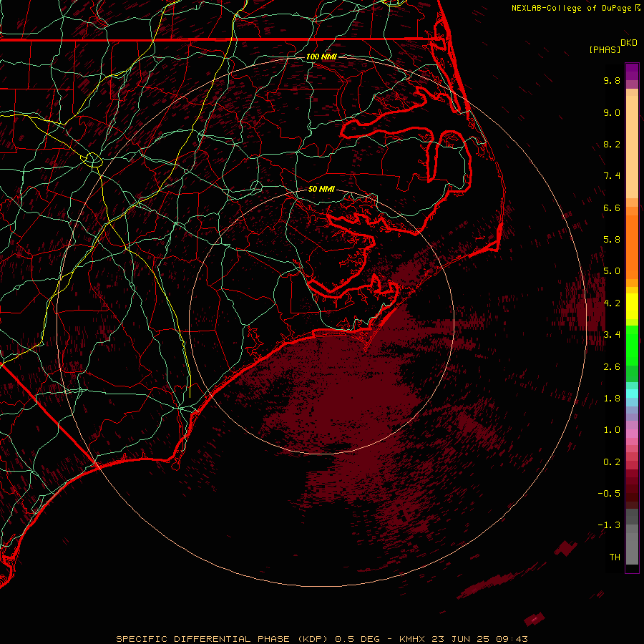Select the 9.0 legend value
Screen dimensions: 644x644
tap(612, 112)
